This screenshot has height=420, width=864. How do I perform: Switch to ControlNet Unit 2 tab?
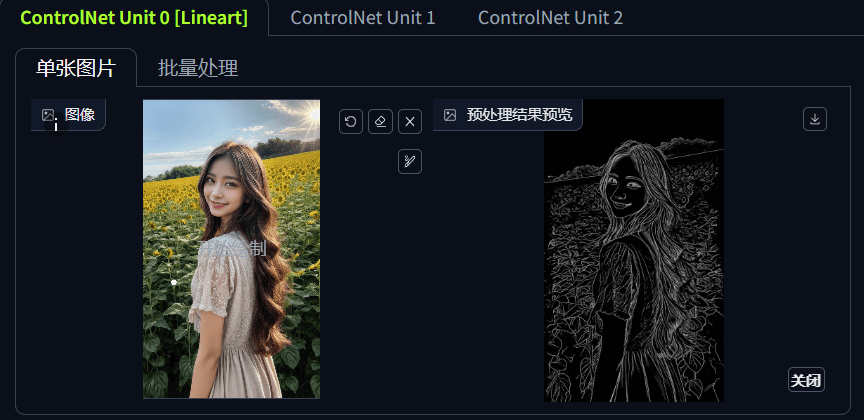pos(550,18)
